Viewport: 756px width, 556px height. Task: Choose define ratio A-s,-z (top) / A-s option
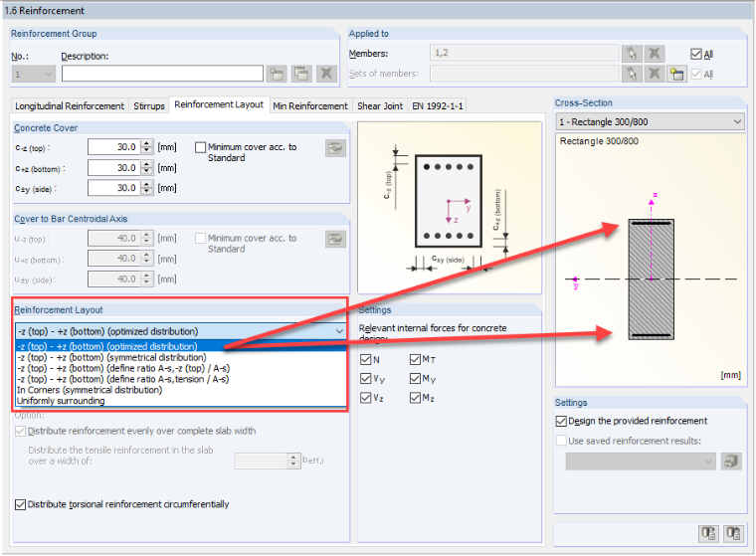point(181,368)
